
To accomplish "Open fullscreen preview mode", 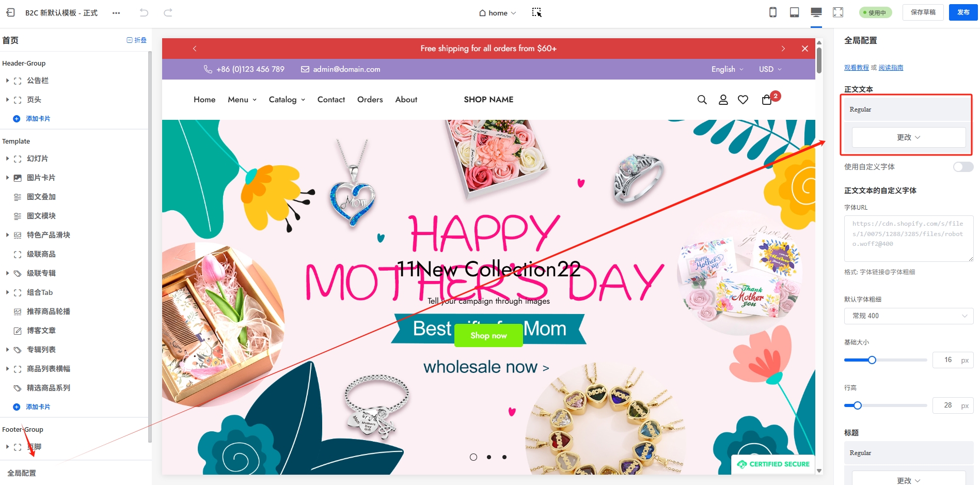I will click(838, 12).
